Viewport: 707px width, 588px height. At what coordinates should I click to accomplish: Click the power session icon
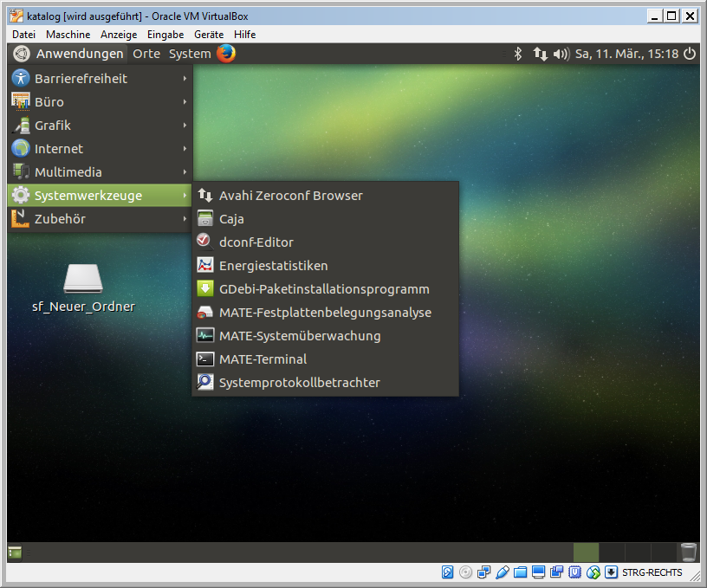pyautogui.click(x=690, y=54)
